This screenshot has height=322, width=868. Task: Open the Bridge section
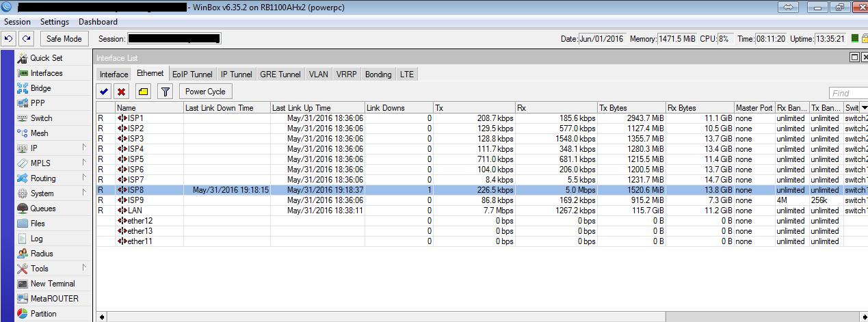point(40,88)
